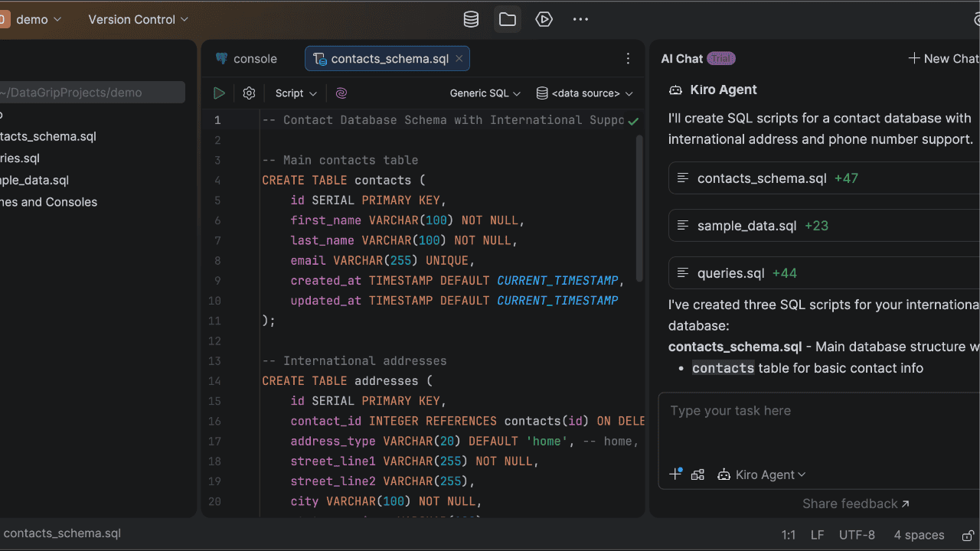Image resolution: width=980 pixels, height=551 pixels.
Task: Open the Script run mode dropdown
Action: click(296, 93)
